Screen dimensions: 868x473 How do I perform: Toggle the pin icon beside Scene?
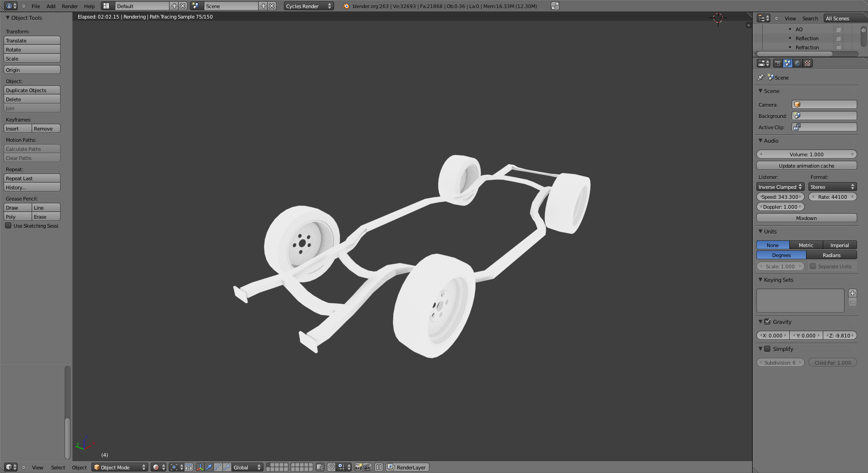pos(761,77)
